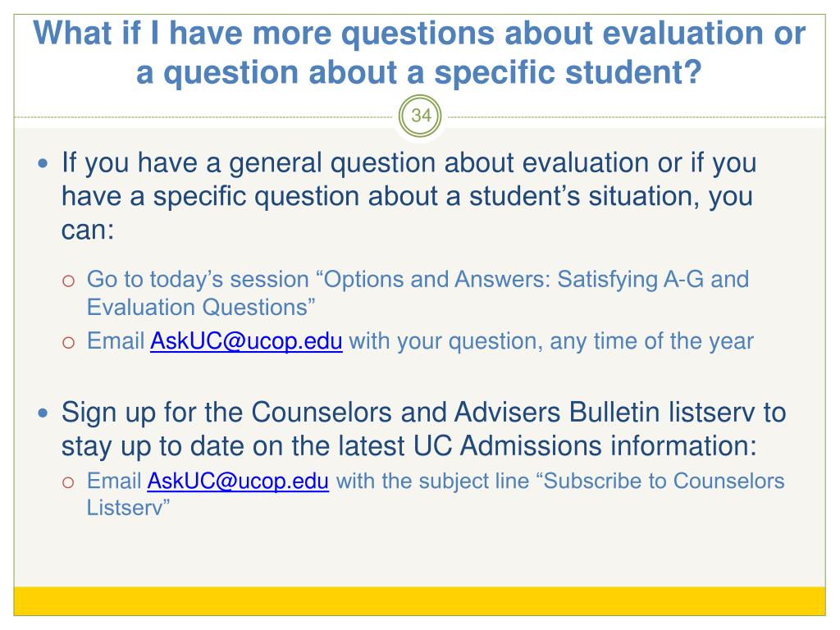Select hollow bullet before 'Email AskUC' with your question
This screenshot has width=840, height=630.
click(68, 342)
